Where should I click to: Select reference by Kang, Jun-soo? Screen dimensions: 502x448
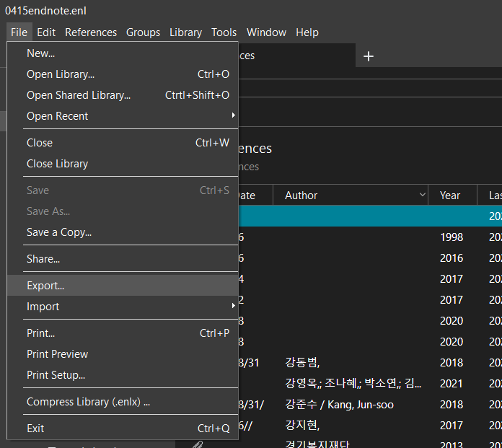click(371, 405)
